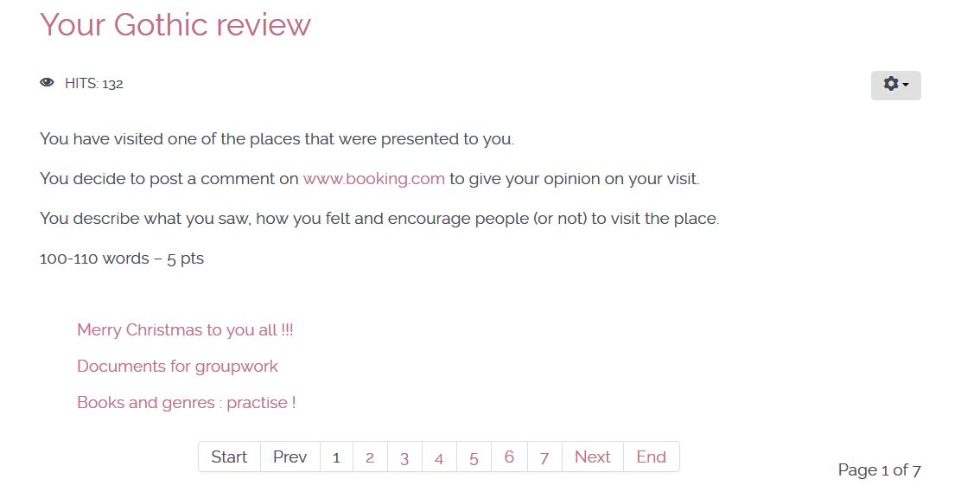Click the 'Page 1 of 7' counter
This screenshot has height=498, width=980.
[879, 469]
